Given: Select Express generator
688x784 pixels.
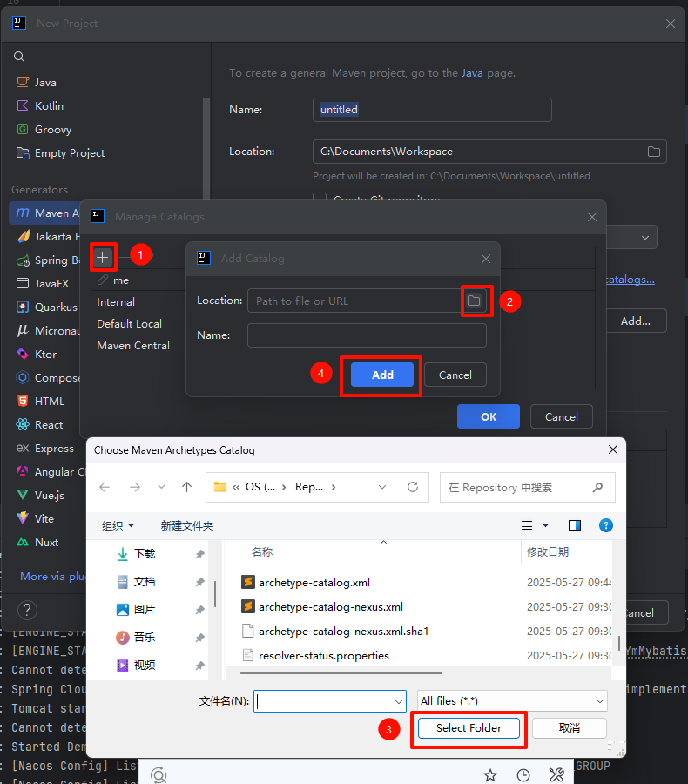Looking at the screenshot, I should (x=45, y=448).
